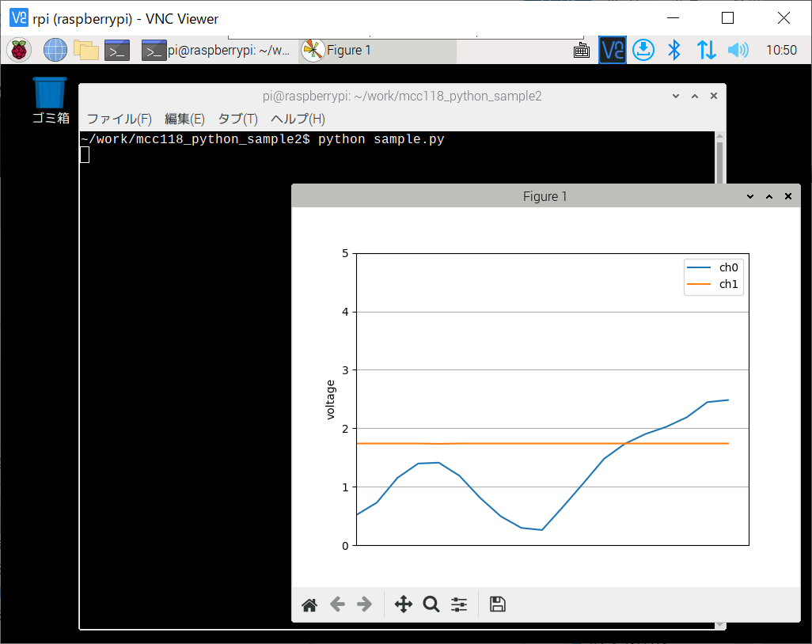
Task: Select the Pan axes tool
Action: click(403, 605)
